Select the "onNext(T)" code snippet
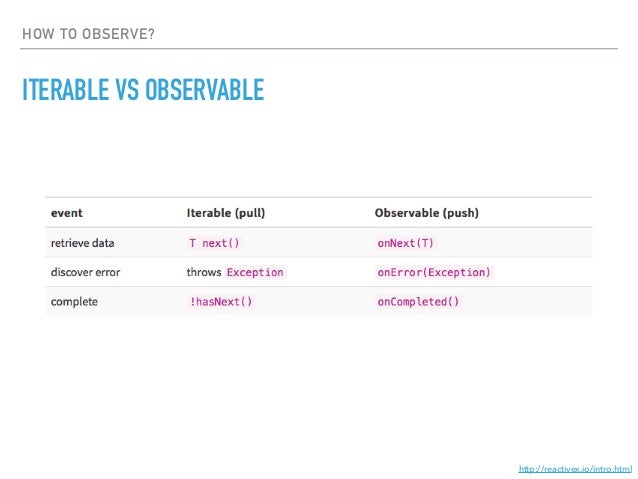The width and height of the screenshot is (638, 479). 405,243
